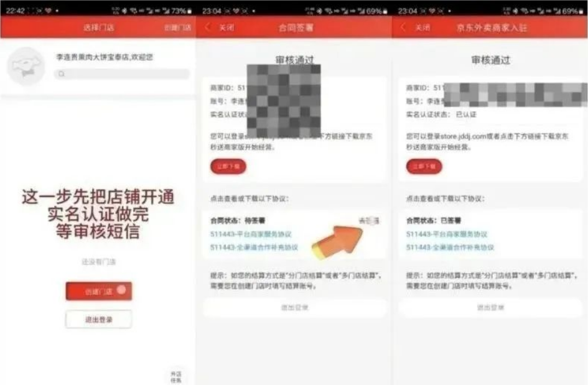Open 开店任务 shortcut on the 选择门店 screen
Screen dimensions: 588x385
pyautogui.click(x=175, y=377)
